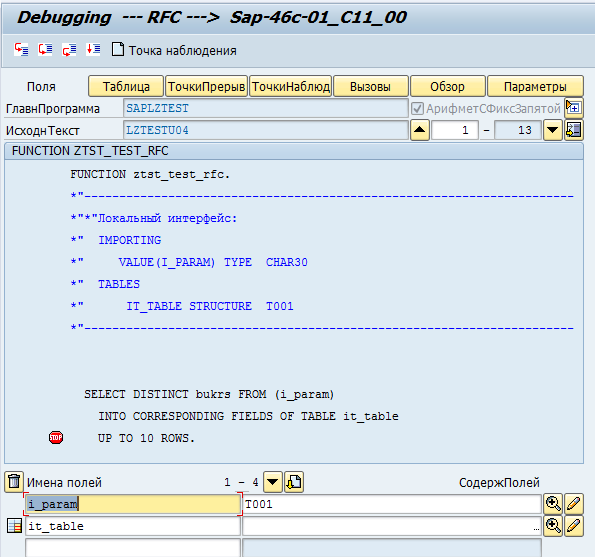Click the Локальный интерфейс comment line
595x557 pixels.
[x=154, y=219]
